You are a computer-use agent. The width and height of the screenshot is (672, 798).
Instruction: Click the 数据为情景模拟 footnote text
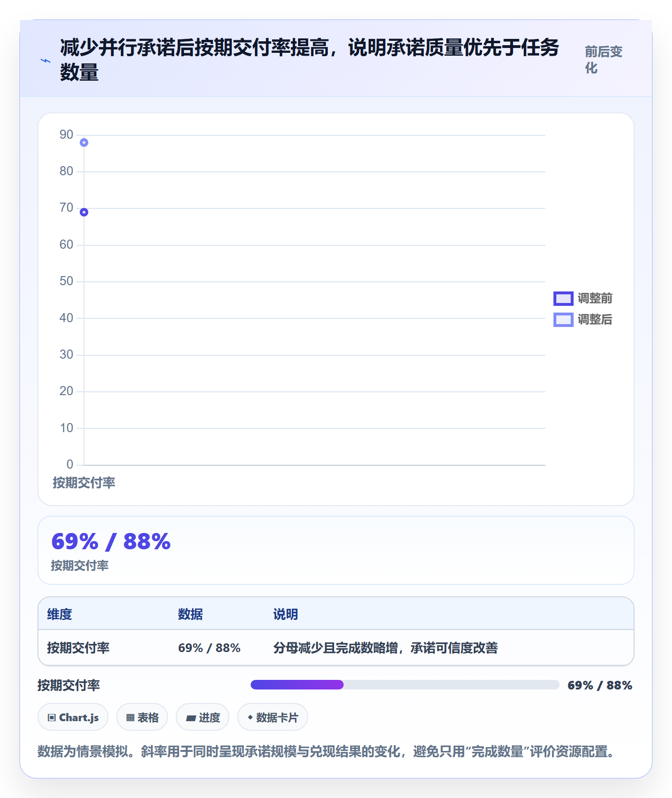[327, 751]
